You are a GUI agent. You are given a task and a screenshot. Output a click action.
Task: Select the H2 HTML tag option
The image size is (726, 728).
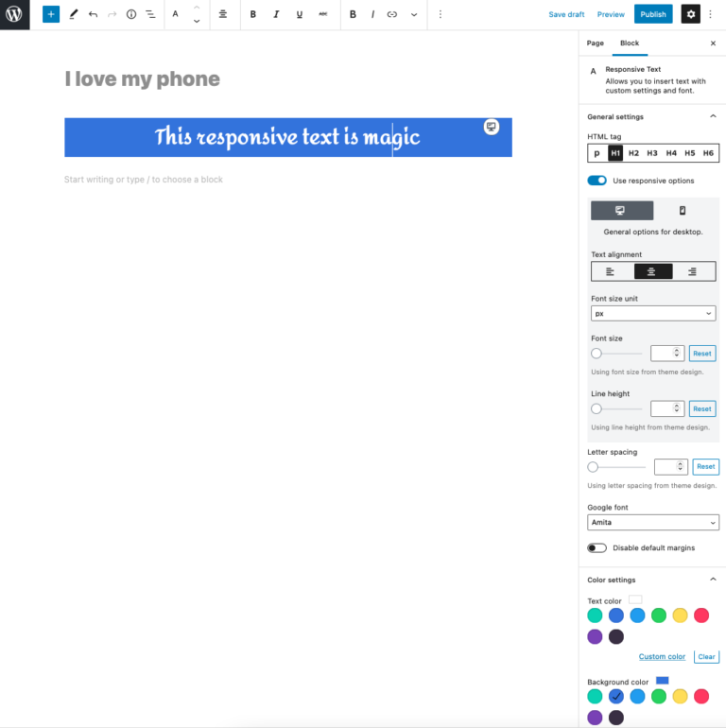(633, 153)
